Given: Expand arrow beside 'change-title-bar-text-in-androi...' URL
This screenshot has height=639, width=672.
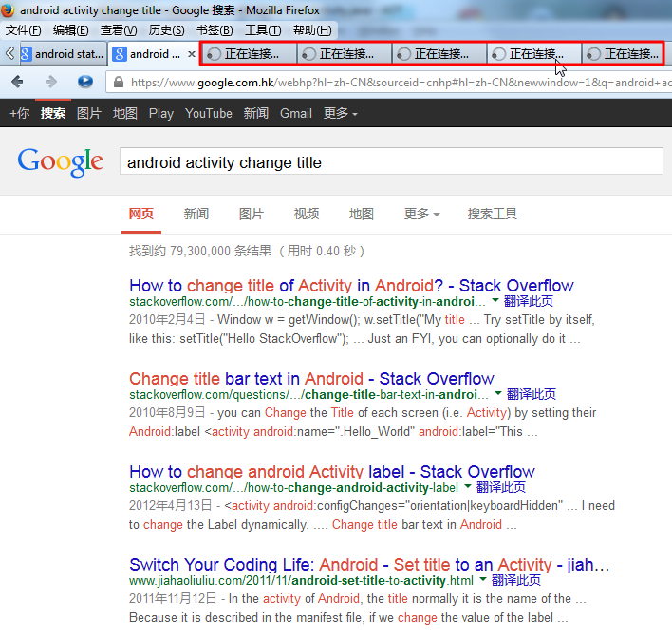Looking at the screenshot, I should coord(498,393).
